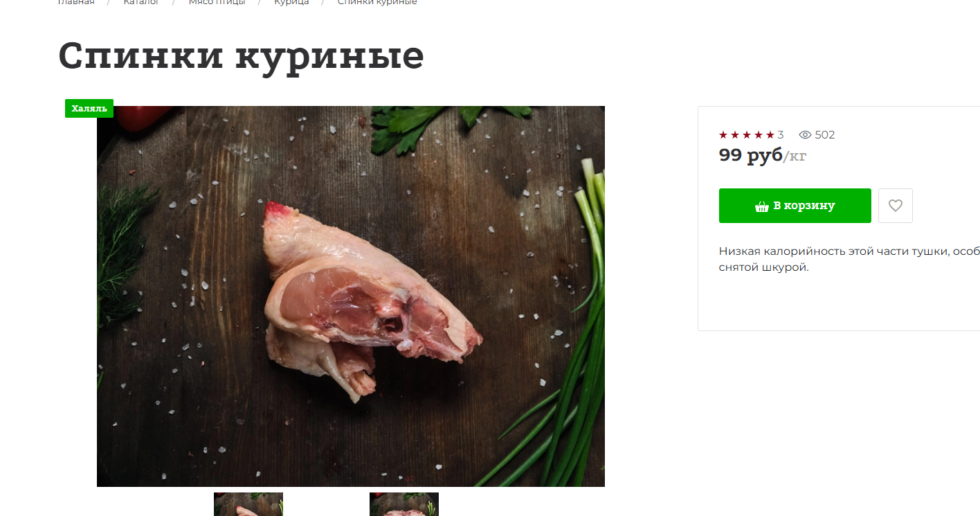Select the first rating star
Screen dimensions: 980x516
[723, 135]
